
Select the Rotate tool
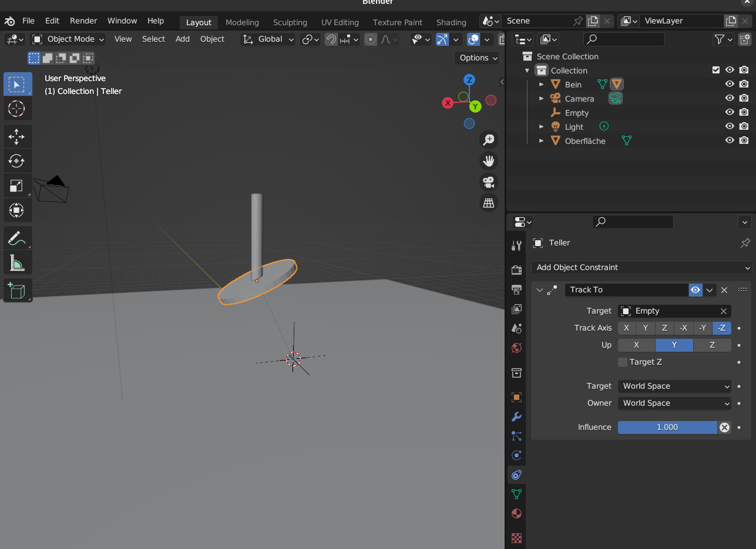point(16,161)
